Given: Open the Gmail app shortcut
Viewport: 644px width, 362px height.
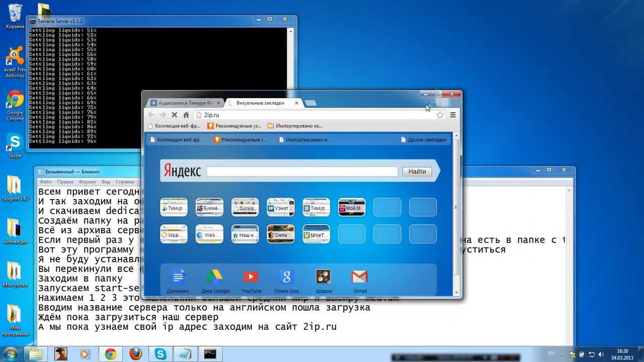Looking at the screenshot, I should (360, 281).
